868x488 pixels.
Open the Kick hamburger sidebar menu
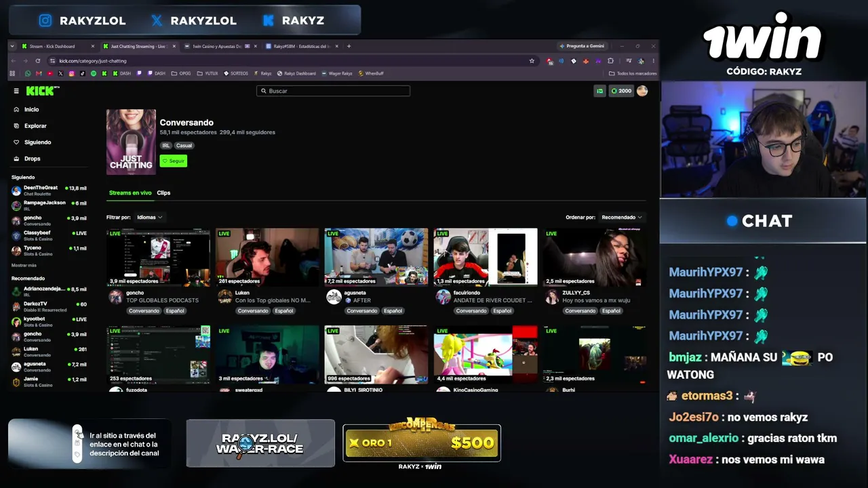tap(16, 91)
